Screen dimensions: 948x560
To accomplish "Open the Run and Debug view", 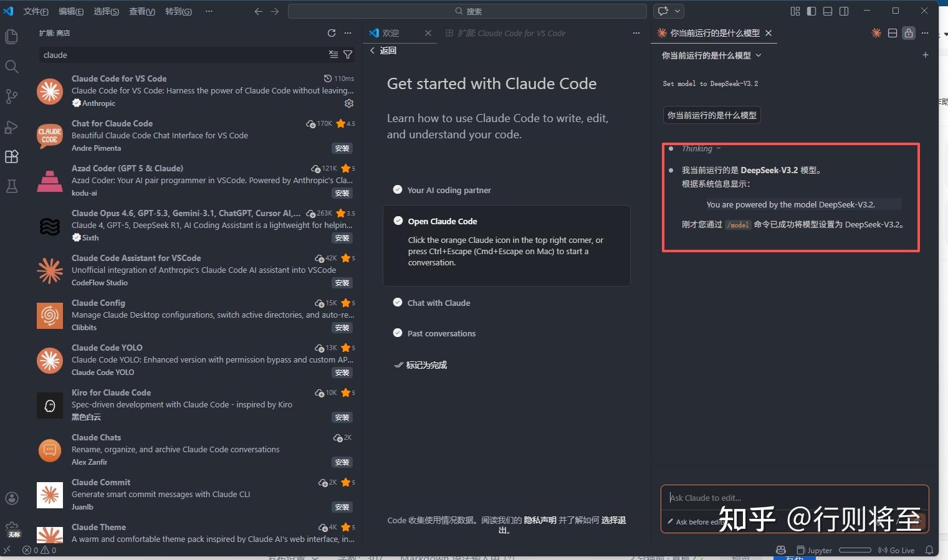I will point(11,126).
